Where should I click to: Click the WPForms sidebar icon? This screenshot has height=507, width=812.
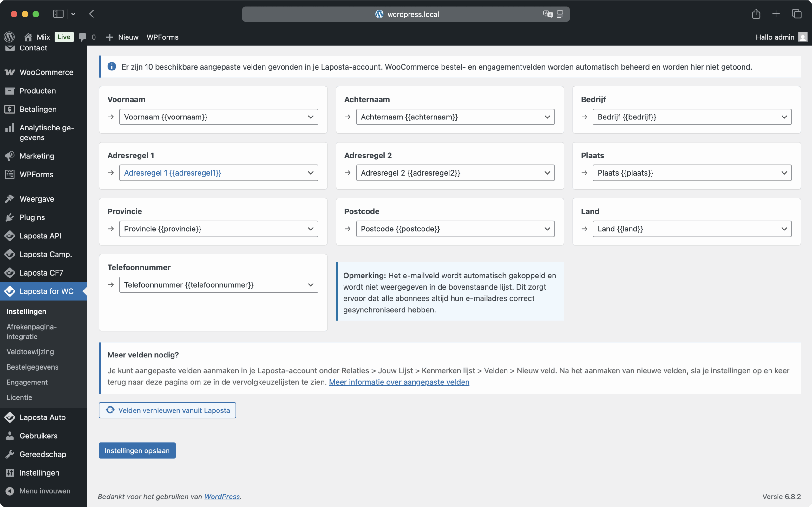[x=10, y=174]
